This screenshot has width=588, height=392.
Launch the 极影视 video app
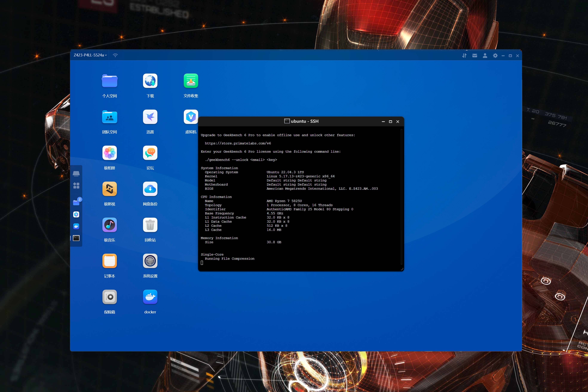tap(110, 189)
